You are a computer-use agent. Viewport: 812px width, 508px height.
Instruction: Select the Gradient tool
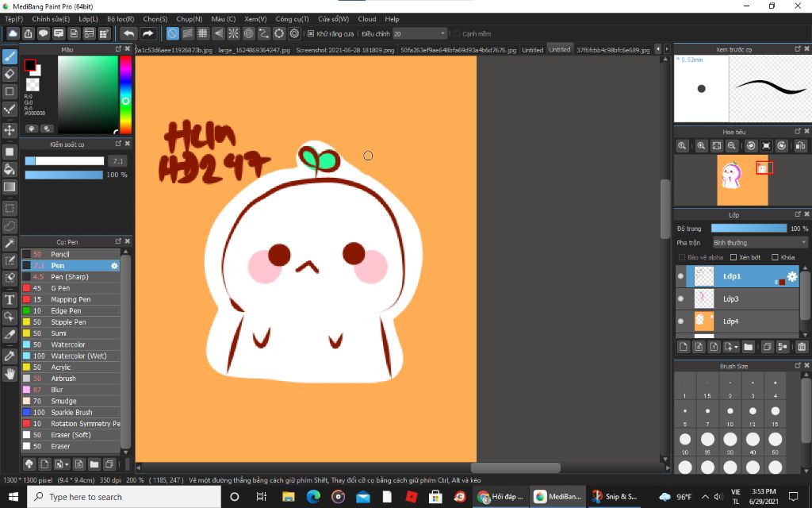click(10, 187)
